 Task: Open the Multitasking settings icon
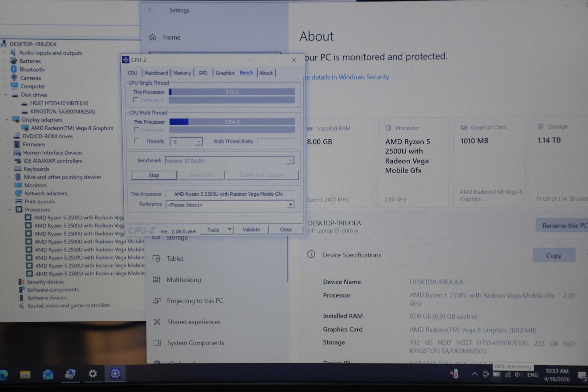click(x=156, y=279)
